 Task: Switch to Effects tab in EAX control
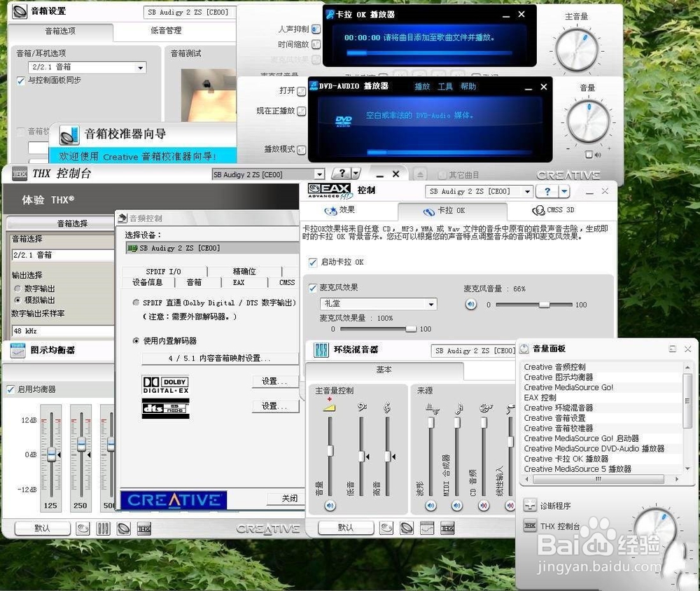(339, 210)
